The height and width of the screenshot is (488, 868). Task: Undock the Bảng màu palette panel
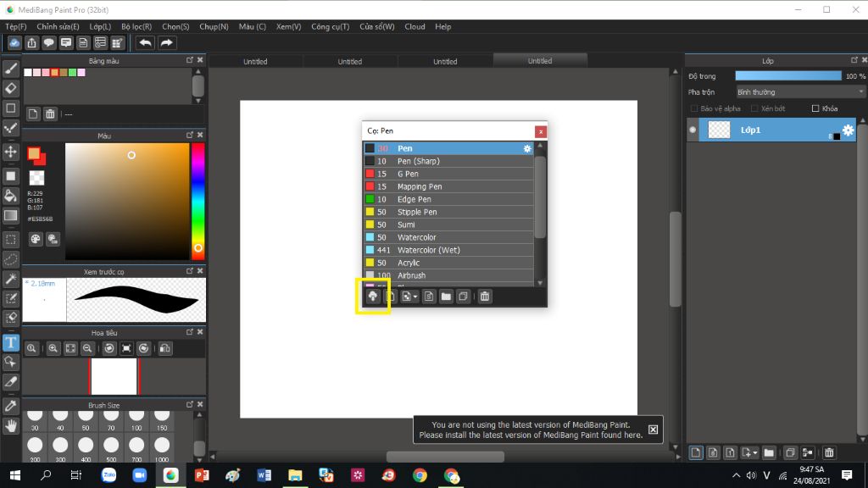coord(190,60)
